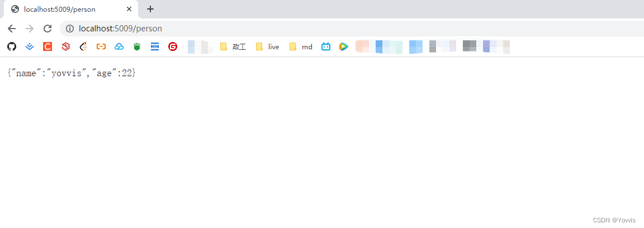Open the Juejin bookmark icon
Image resolution: width=644 pixels, height=228 pixels.
click(x=30, y=46)
